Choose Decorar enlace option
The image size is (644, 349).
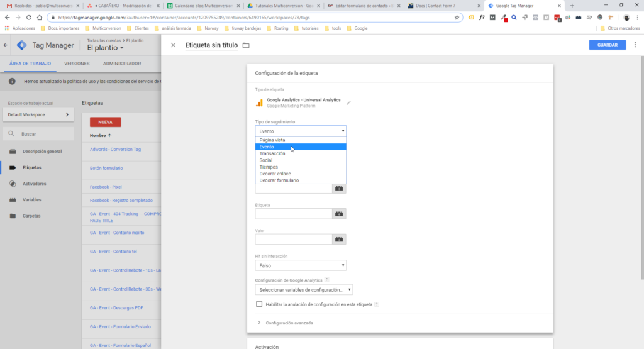(301, 174)
